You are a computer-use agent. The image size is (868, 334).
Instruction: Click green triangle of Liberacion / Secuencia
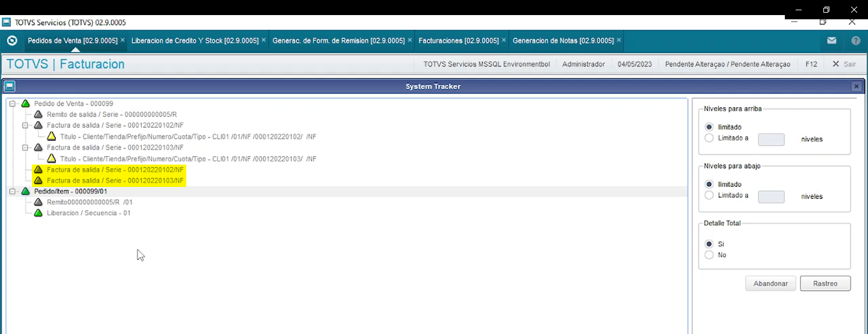[39, 213]
